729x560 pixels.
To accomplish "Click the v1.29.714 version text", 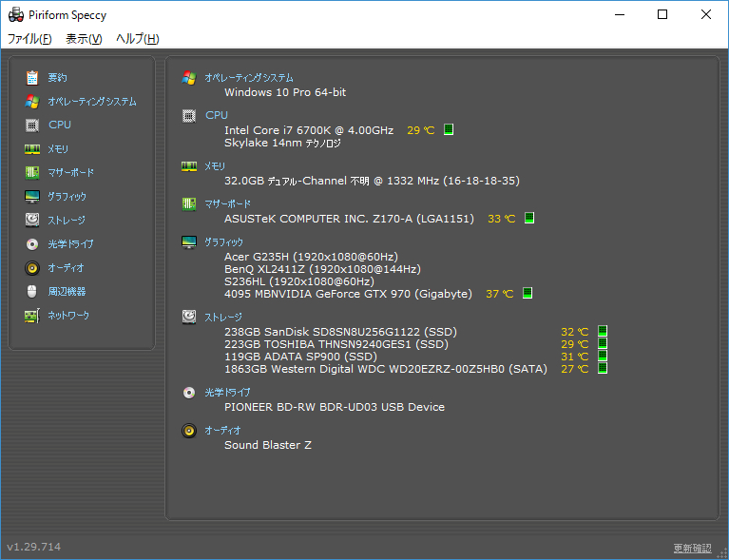I will point(34,547).
